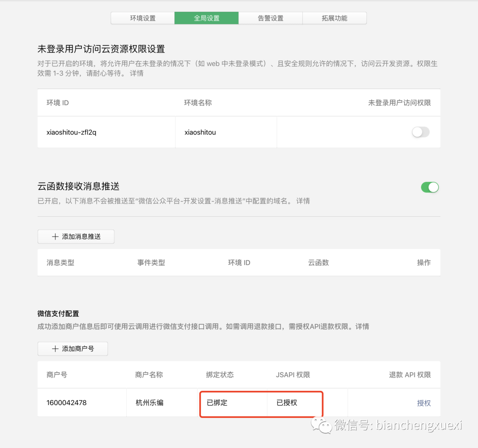Viewport: 478px width, 448px height.
Task: Click the 绑定状态 column header
Action: (x=220, y=375)
